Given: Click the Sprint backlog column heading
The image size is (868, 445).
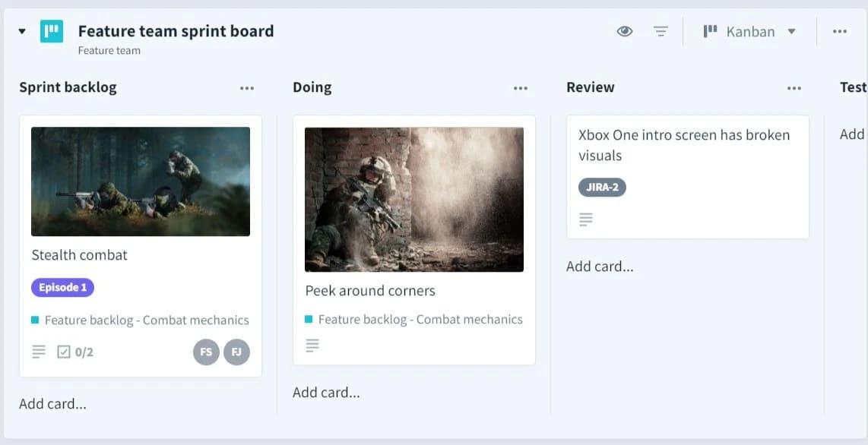Looking at the screenshot, I should [68, 87].
